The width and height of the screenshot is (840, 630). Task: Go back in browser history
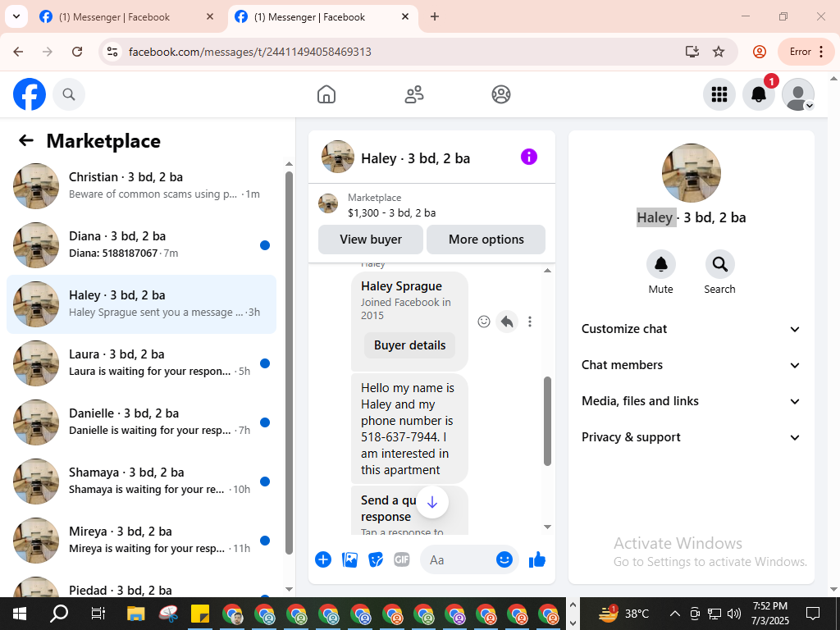click(x=18, y=52)
